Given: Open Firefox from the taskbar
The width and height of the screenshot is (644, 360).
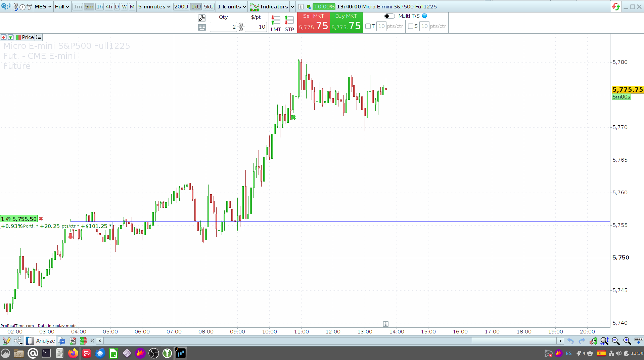Looking at the screenshot, I should (x=73, y=353).
